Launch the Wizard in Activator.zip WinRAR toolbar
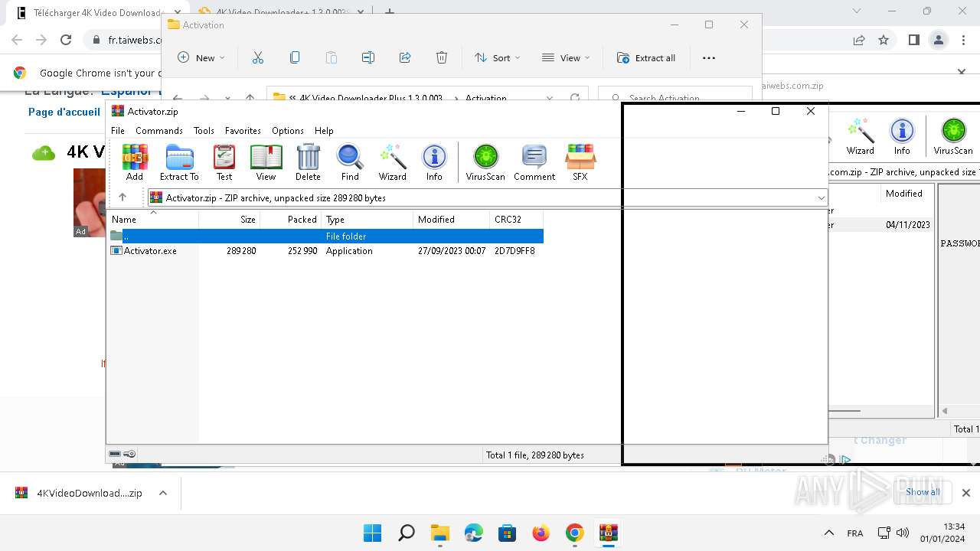Viewport: 980px width, 551px height. [x=393, y=162]
